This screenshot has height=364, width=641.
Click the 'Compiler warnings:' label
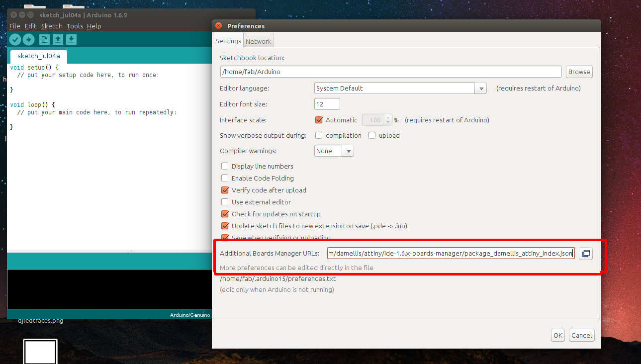click(x=248, y=151)
